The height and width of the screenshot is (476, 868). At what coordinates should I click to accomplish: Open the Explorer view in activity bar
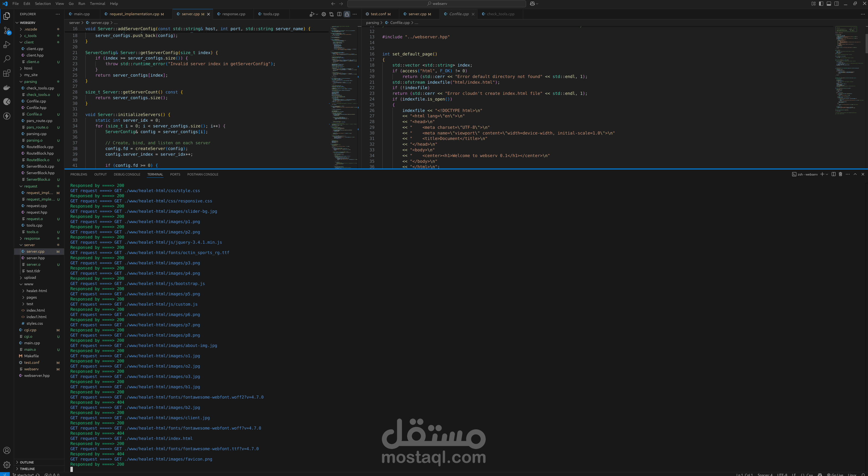[x=7, y=16]
